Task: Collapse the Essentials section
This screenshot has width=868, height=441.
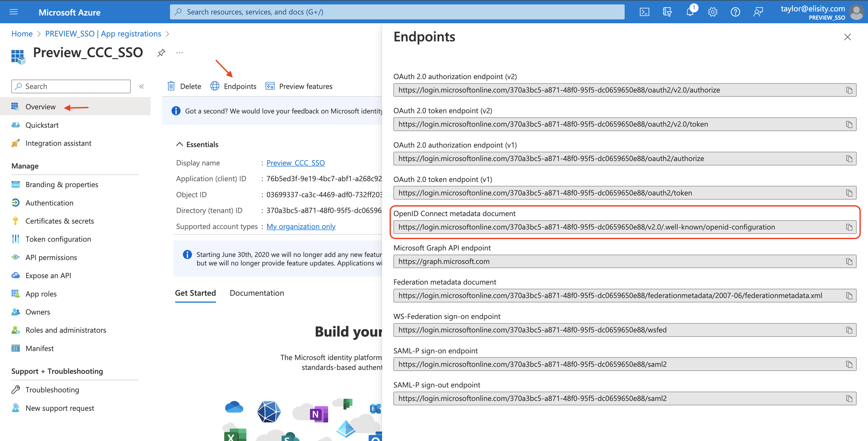Action: tap(180, 144)
